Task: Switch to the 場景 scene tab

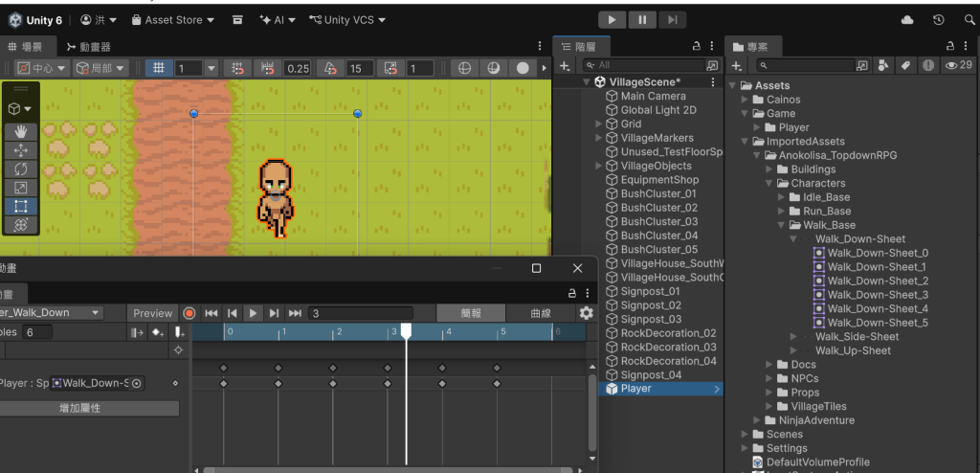Action: tap(26, 46)
